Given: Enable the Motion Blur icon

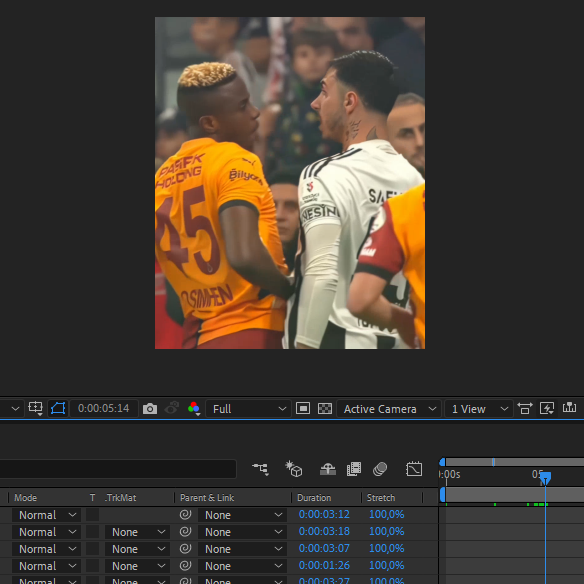Looking at the screenshot, I should pos(380,469).
